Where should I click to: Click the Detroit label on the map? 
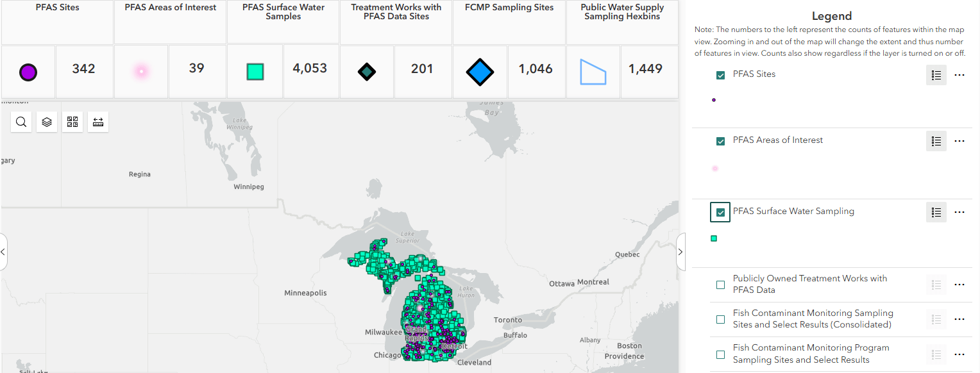455,346
